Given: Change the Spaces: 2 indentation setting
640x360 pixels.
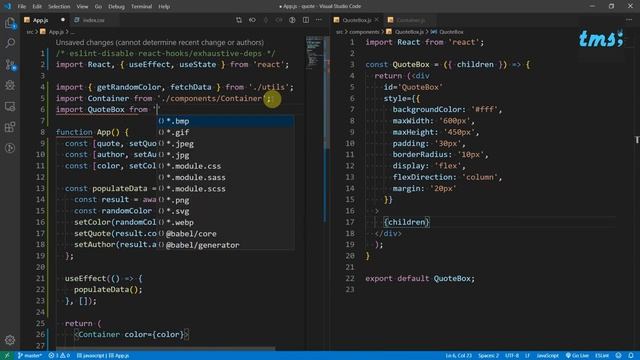Looking at the screenshot, I should (488, 356).
